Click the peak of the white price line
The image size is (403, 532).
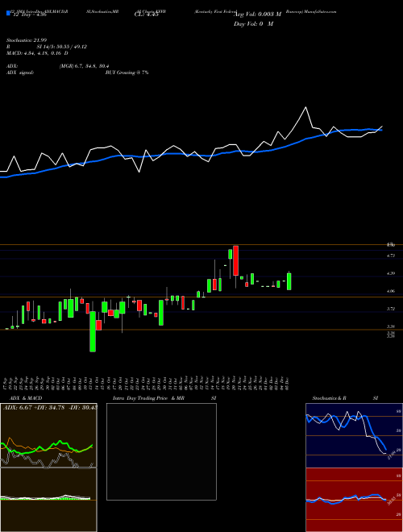coord(305,107)
